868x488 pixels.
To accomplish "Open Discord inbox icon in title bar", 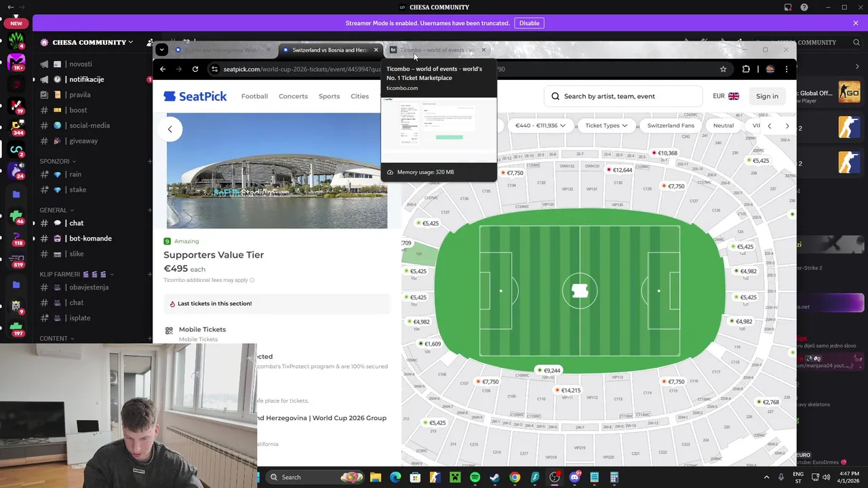I will point(788,7).
